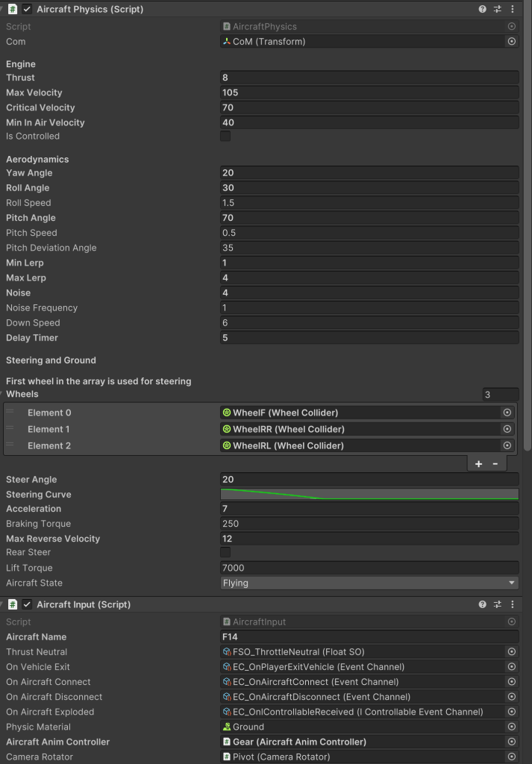Open the Aircraft State dropdown
Image resolution: width=532 pixels, height=764 pixels.
click(x=369, y=583)
